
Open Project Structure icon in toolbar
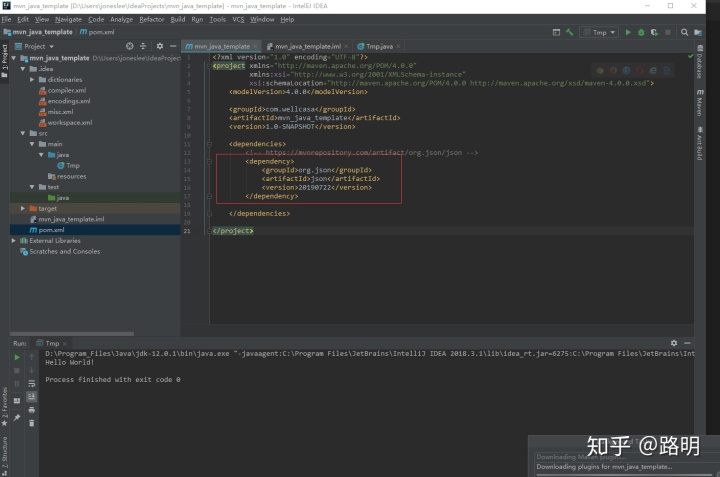tap(698, 32)
